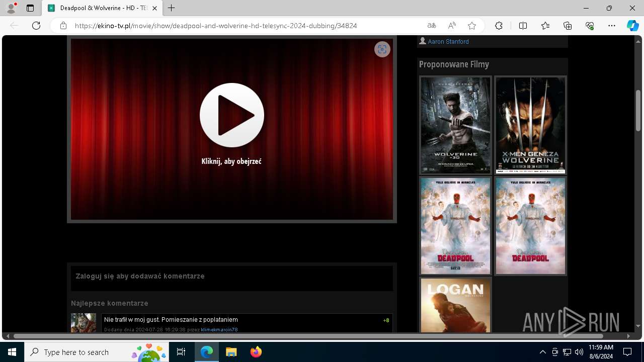This screenshot has width=644, height=362.
Task: Click the Proponowane Filmy heading
Action: click(454, 64)
